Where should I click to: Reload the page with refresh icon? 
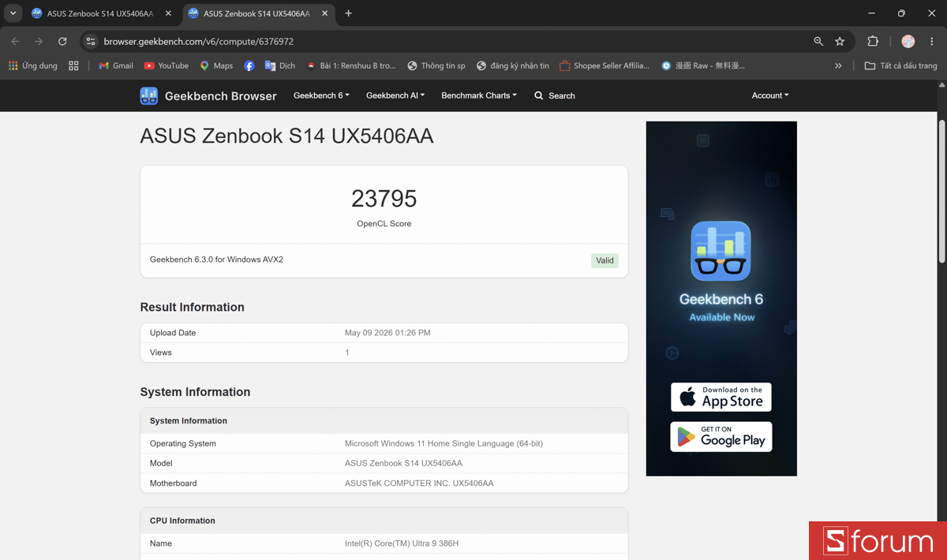[x=62, y=41]
